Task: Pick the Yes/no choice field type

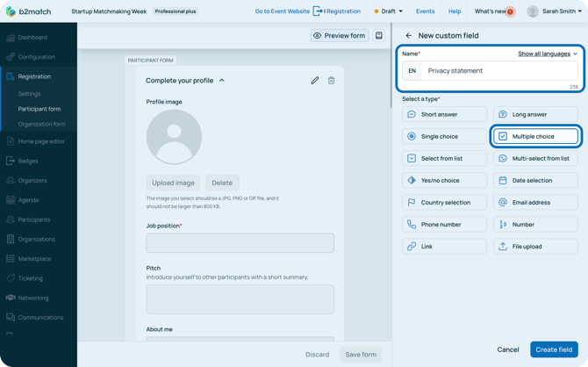Action: 444,180
